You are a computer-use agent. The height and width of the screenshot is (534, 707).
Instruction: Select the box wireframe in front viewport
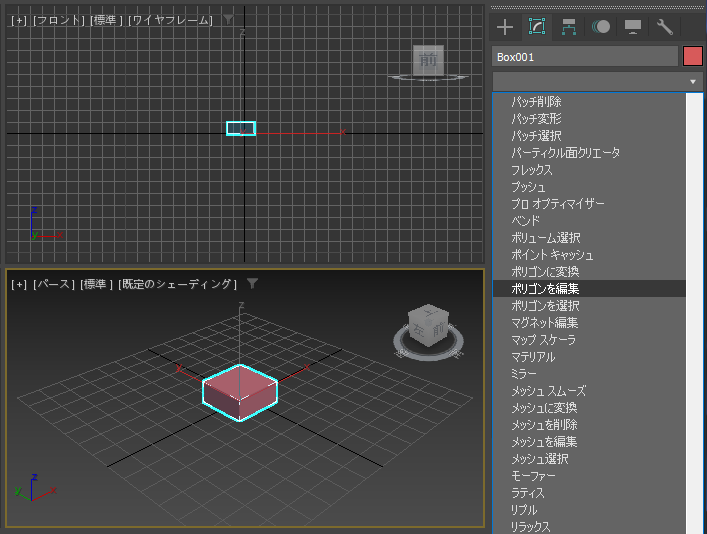(241, 129)
